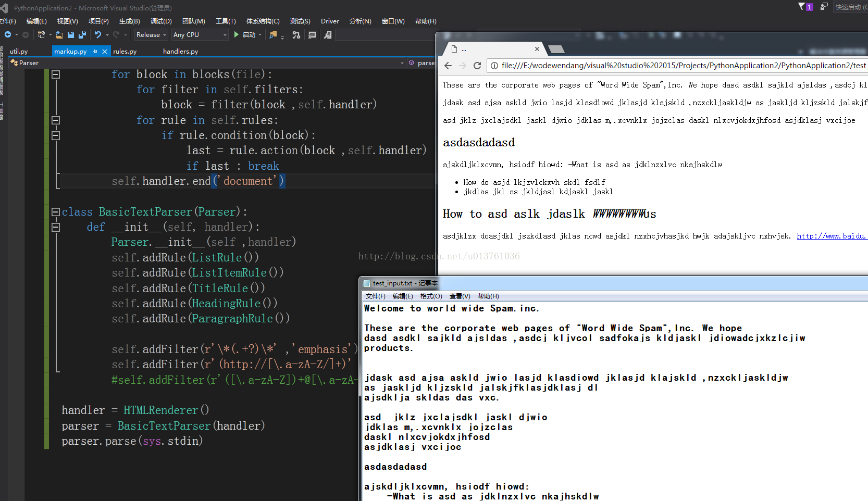The width and height of the screenshot is (868, 501).
Task: Switch to the handlers.py tab
Action: pyautogui.click(x=180, y=51)
